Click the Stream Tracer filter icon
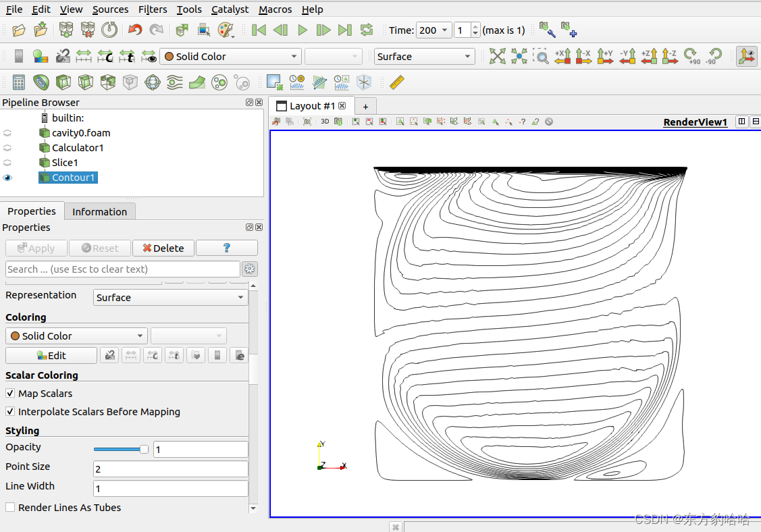The image size is (761, 532). click(x=175, y=82)
